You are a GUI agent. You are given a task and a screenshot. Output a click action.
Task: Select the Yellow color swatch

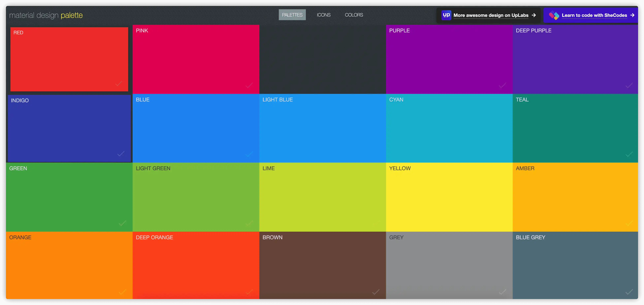pyautogui.click(x=449, y=197)
